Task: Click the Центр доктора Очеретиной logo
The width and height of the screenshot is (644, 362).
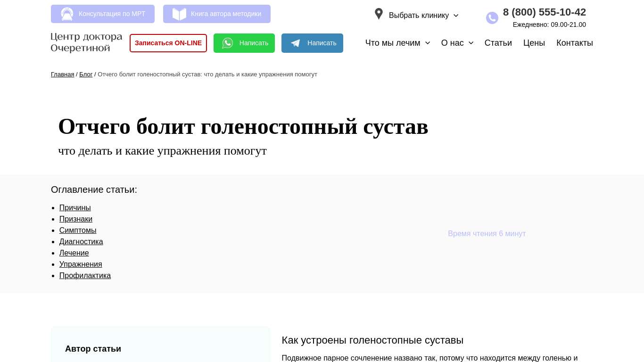Action: (86, 42)
